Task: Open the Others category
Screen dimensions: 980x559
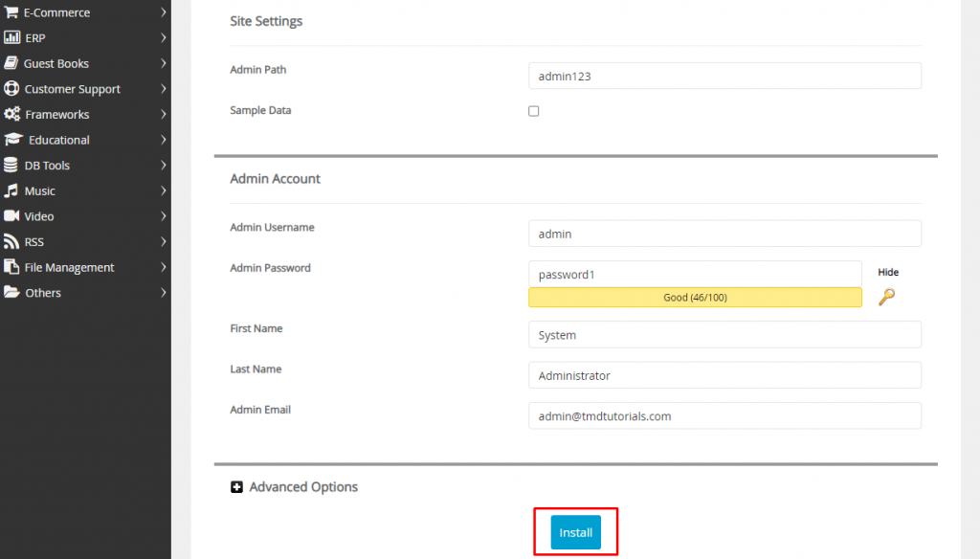Action: click(x=42, y=293)
